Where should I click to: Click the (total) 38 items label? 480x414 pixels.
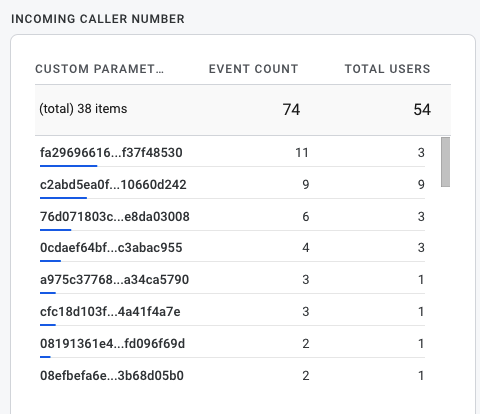click(x=83, y=109)
